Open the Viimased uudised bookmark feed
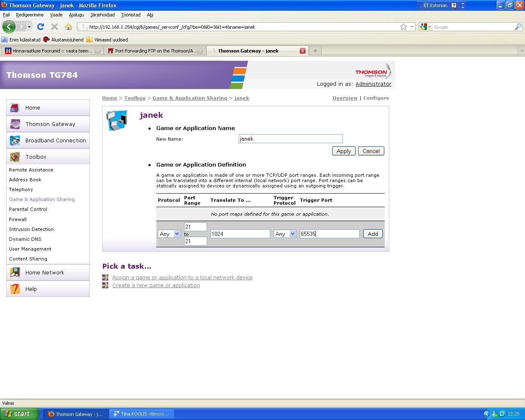The width and height of the screenshot is (525, 420). pyautogui.click(x=107, y=40)
